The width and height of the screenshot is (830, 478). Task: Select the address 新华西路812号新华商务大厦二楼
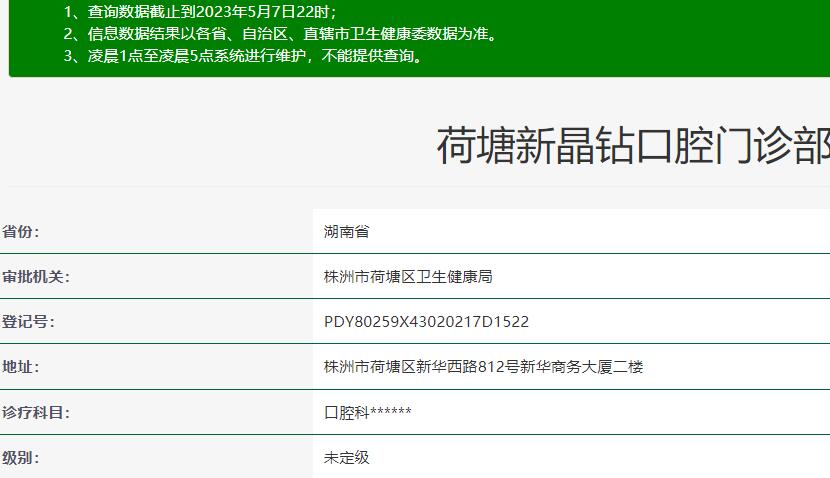[x=483, y=367]
